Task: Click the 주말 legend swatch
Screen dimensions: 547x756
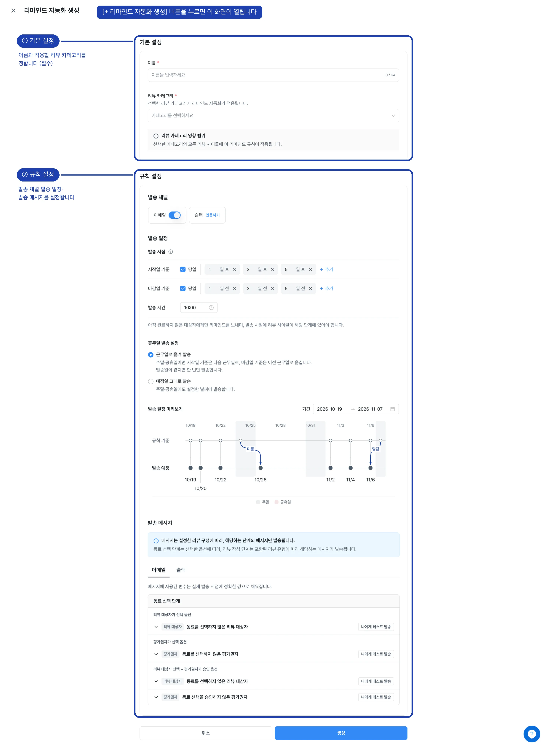Action: click(x=258, y=502)
